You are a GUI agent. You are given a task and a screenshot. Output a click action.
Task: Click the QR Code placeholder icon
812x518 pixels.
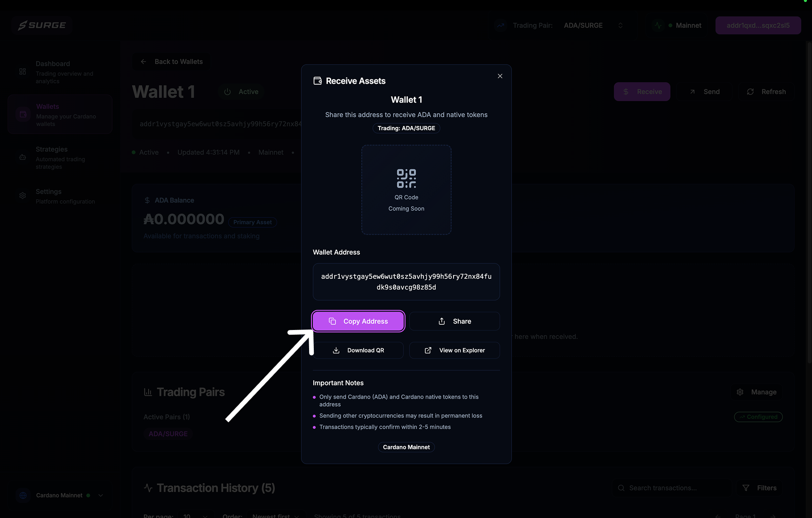click(406, 179)
